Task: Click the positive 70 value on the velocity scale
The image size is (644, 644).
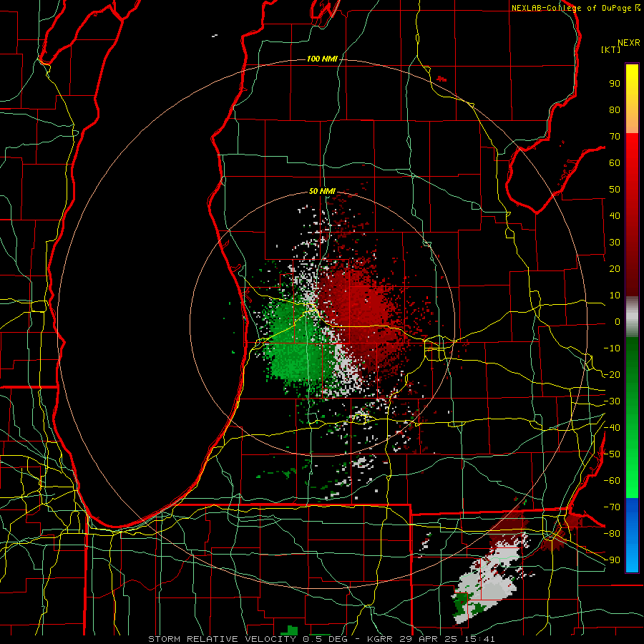Action: click(x=615, y=137)
